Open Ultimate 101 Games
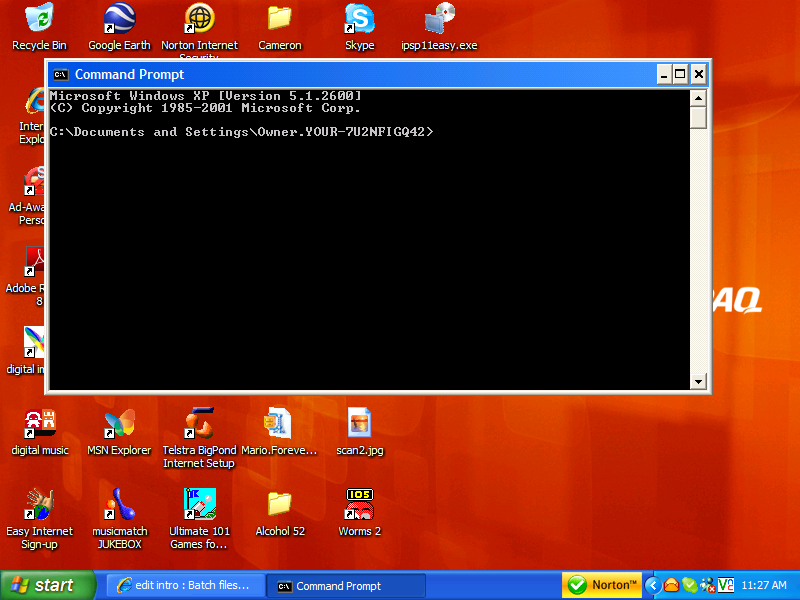The height and width of the screenshot is (600, 800). coord(199,500)
